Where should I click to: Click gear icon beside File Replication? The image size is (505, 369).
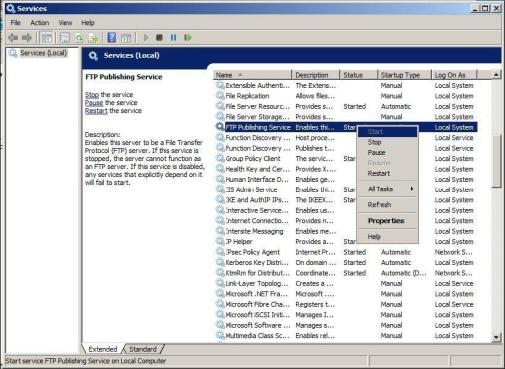(220, 96)
